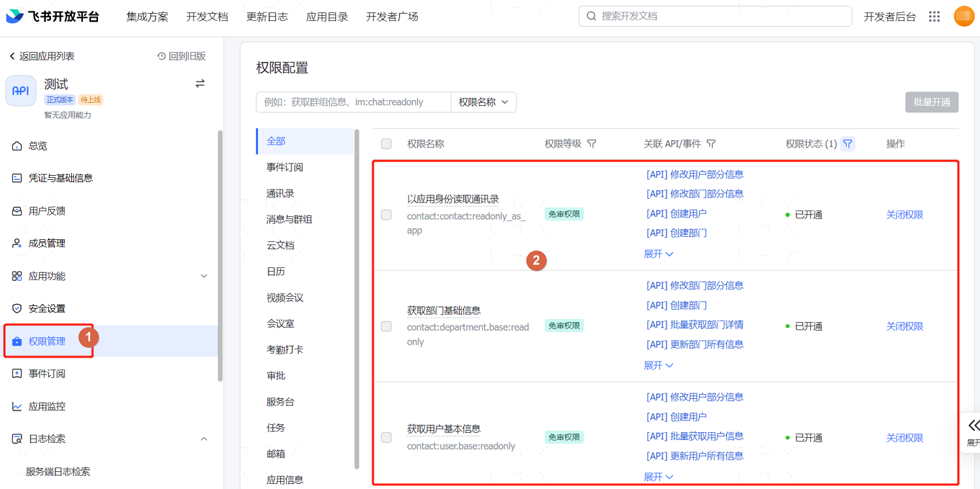Click the 批量开通 button
980x489 pixels.
pyautogui.click(x=932, y=103)
